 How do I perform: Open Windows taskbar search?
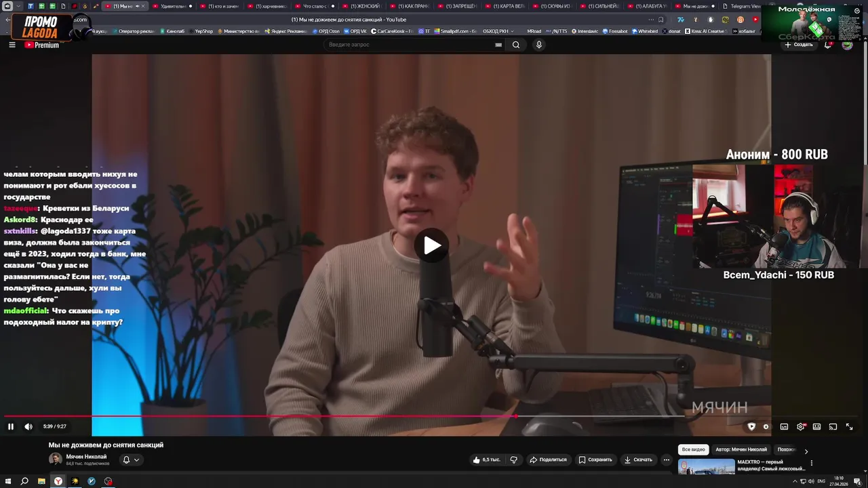click(x=24, y=481)
